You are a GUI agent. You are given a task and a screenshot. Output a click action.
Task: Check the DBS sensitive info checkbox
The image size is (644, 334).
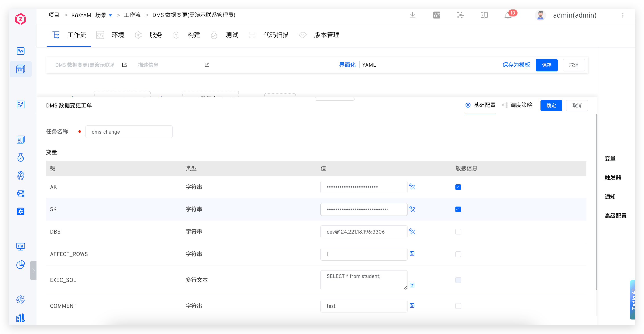click(458, 232)
